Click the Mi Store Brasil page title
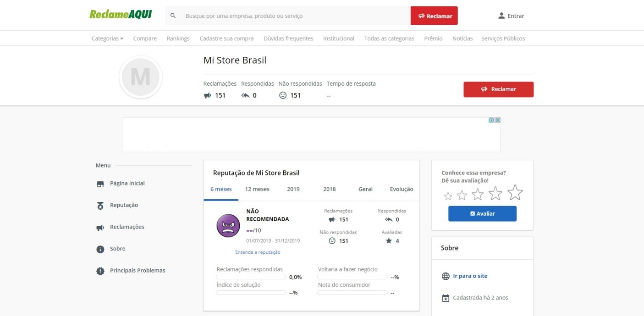The width and height of the screenshot is (644, 316). (235, 60)
